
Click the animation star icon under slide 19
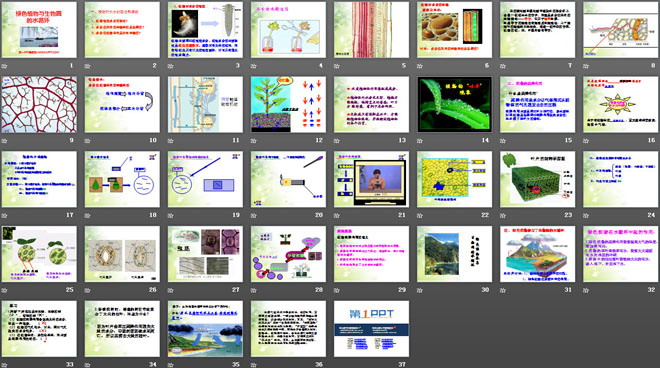click(171, 216)
